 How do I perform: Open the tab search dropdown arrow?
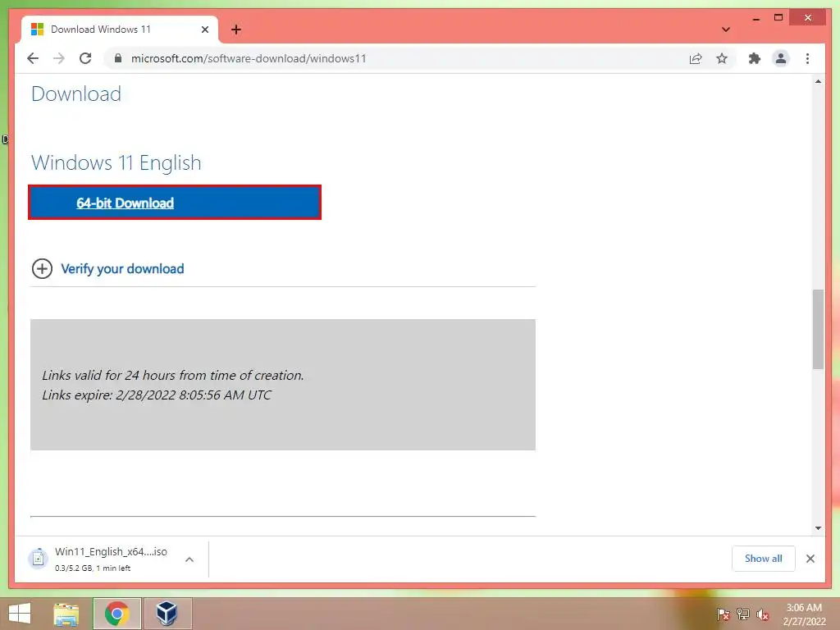pyautogui.click(x=726, y=30)
